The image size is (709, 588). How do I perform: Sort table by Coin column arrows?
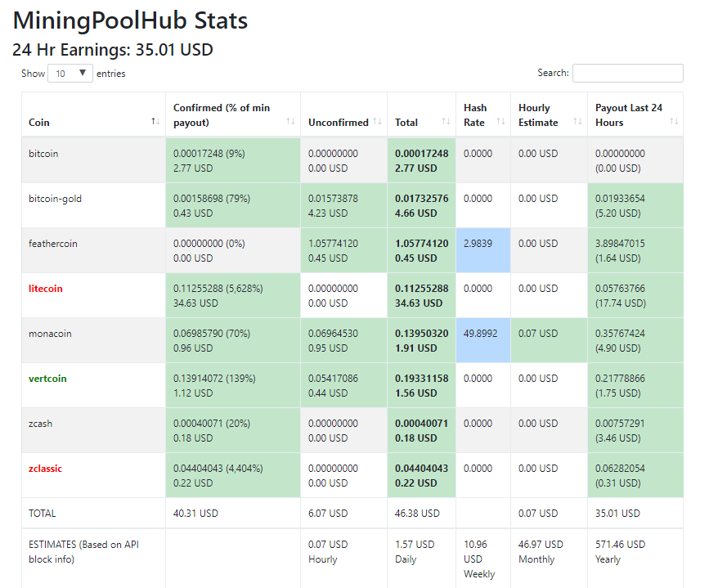click(155, 122)
